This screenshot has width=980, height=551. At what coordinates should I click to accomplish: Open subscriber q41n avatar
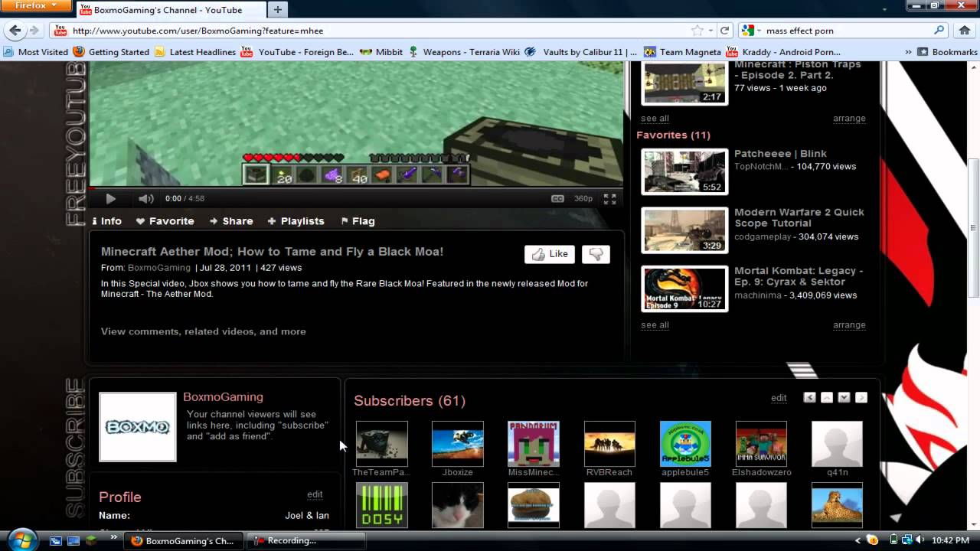coord(837,444)
